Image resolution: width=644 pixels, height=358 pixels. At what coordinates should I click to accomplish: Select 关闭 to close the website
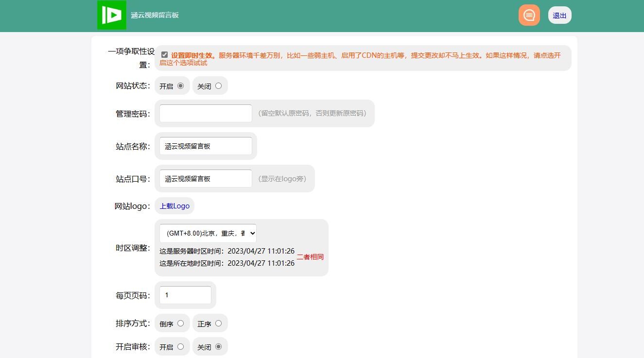[218, 85]
